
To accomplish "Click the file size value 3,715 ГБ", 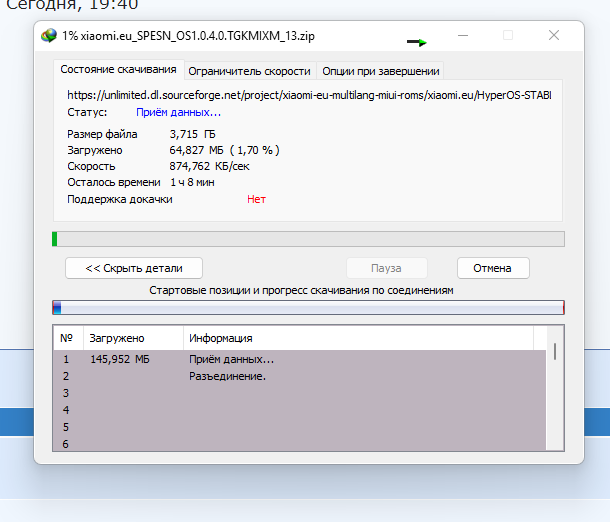I will pos(193,134).
